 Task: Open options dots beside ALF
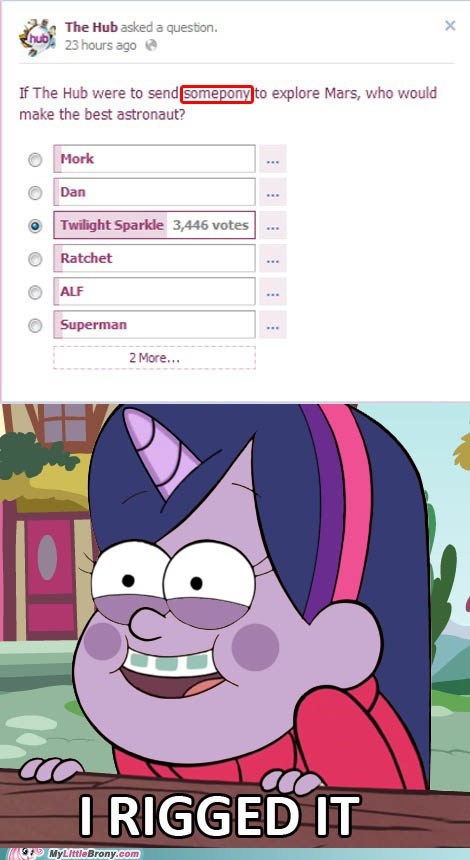[273, 292]
